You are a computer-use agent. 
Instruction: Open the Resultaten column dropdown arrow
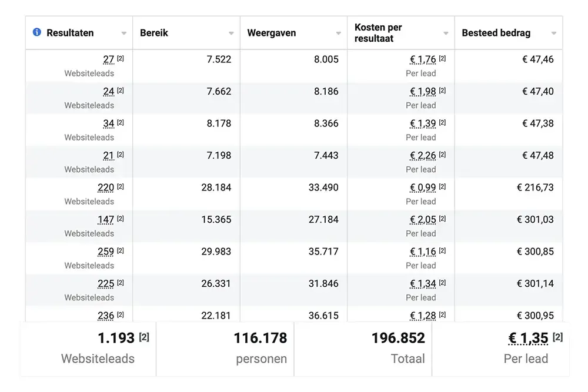pos(123,33)
